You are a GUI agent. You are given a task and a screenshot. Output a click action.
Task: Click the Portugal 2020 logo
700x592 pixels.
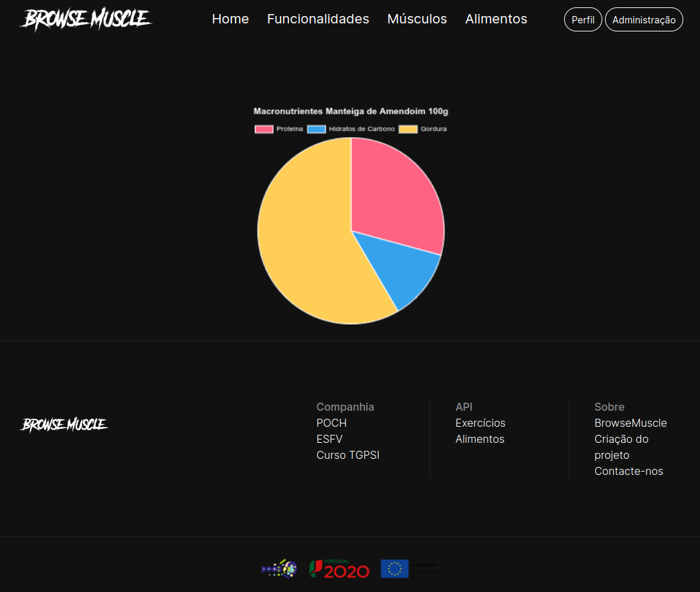(339, 569)
